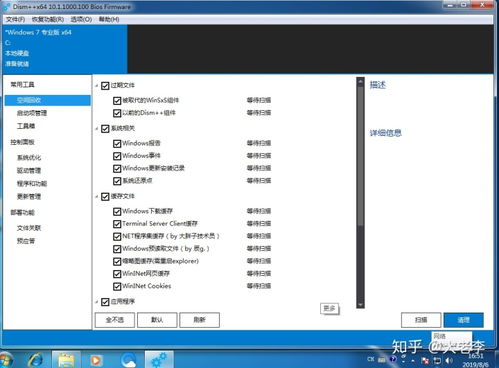Viewport: 499px width, 368px height.
Task: Select 启动项管理 in the sidebar
Action: point(32,113)
